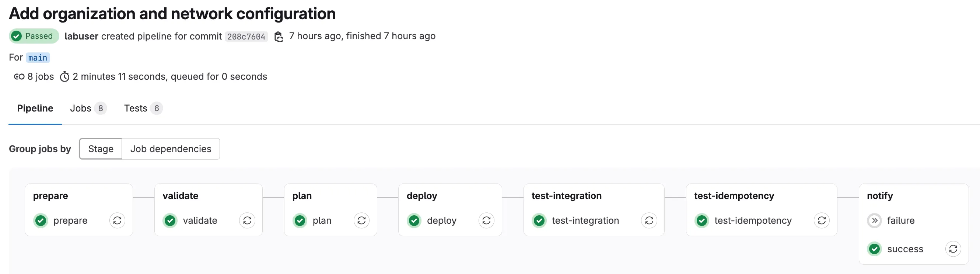The width and height of the screenshot is (980, 274).
Task: Open the skipped failure job
Action: point(900,220)
